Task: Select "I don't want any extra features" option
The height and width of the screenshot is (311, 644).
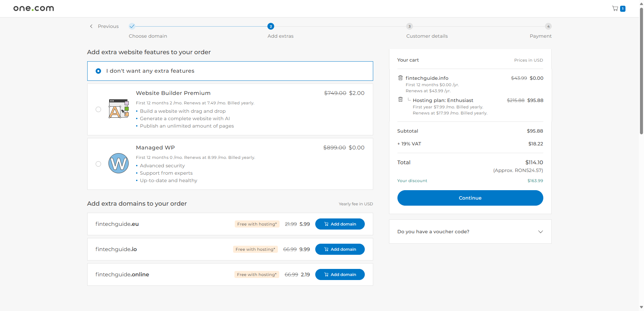Action: (x=230, y=71)
